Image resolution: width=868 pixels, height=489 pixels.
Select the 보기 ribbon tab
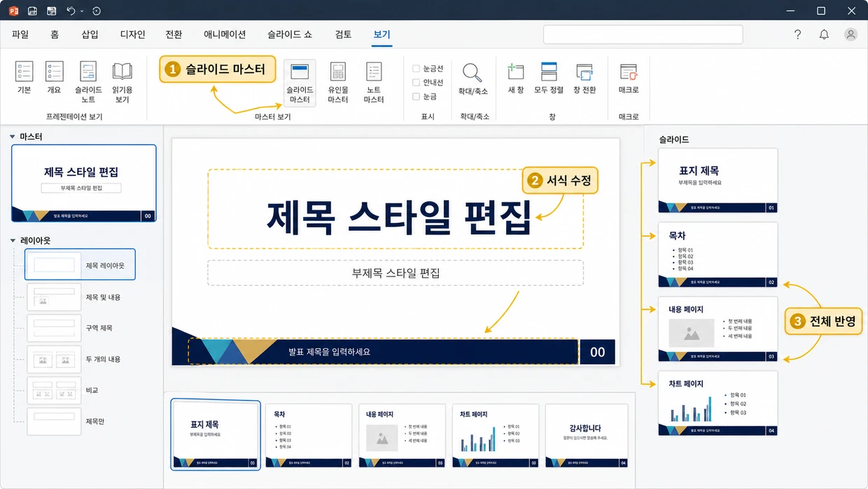click(382, 34)
